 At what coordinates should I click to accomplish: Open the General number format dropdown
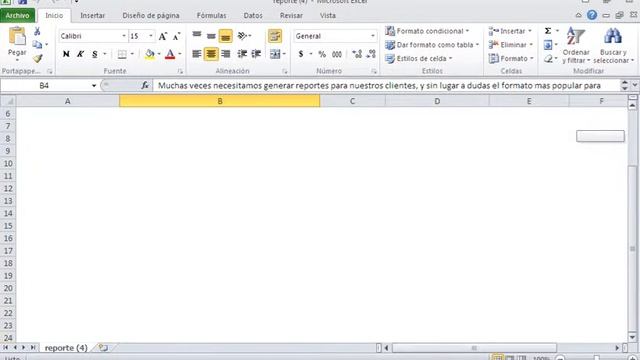(373, 36)
